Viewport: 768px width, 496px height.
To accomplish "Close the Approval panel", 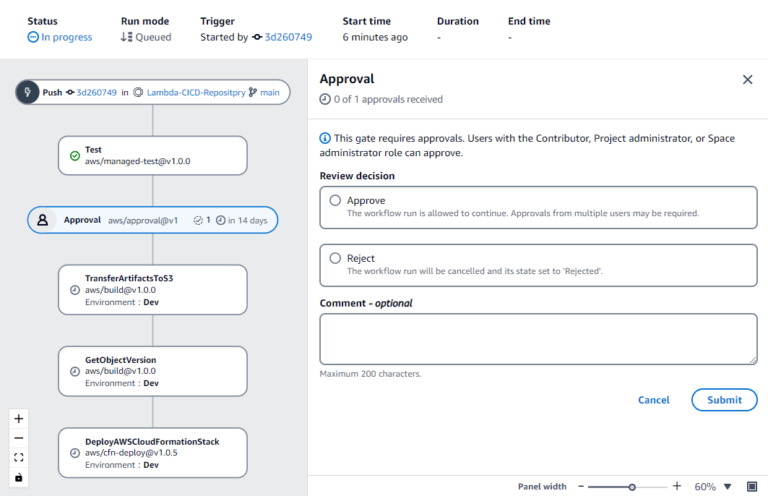I will click(x=747, y=80).
